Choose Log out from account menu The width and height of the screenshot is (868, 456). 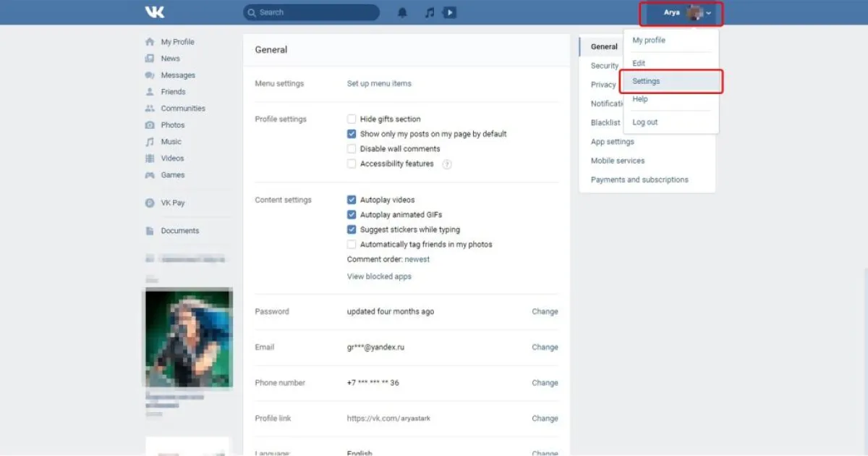pyautogui.click(x=645, y=122)
